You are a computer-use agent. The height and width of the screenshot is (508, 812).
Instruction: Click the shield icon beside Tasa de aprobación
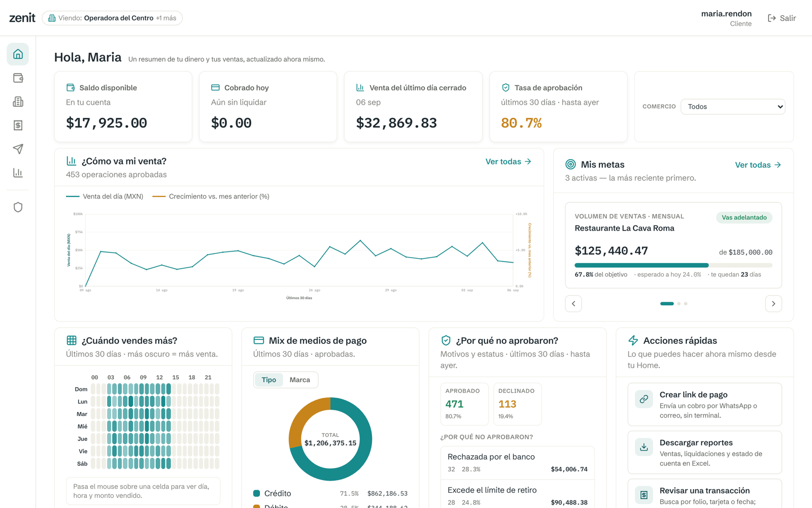coord(505,87)
